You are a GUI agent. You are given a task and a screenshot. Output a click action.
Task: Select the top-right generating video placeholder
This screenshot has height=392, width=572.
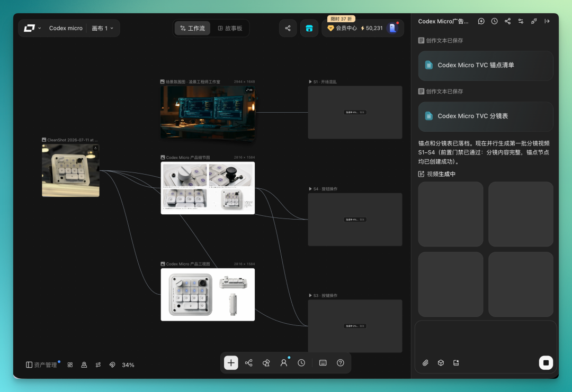[x=521, y=214]
